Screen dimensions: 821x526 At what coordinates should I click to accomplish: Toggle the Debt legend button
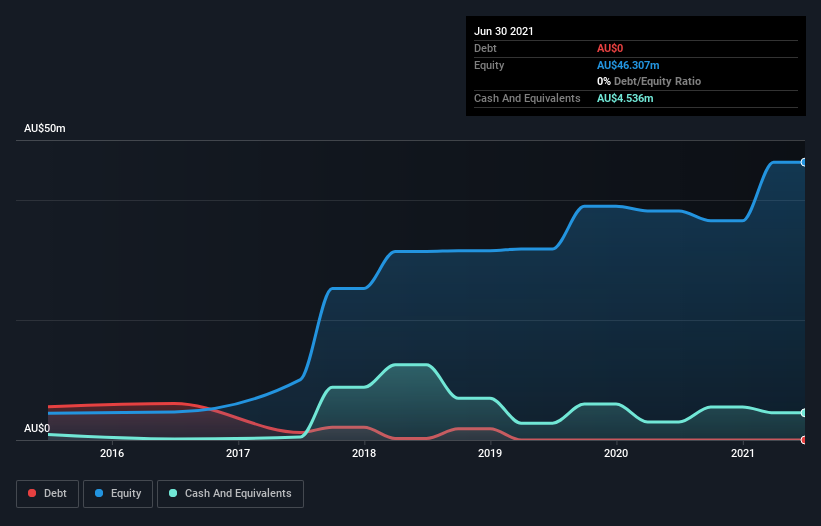click(48, 494)
